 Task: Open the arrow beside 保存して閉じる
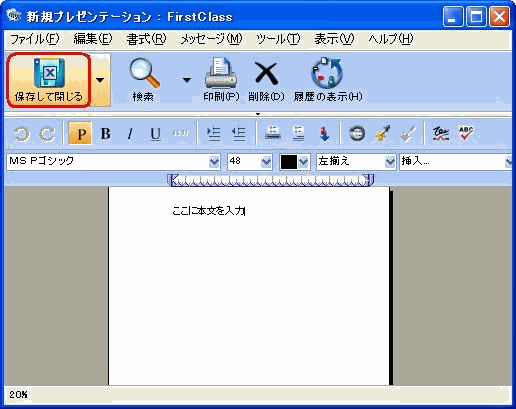(100, 80)
